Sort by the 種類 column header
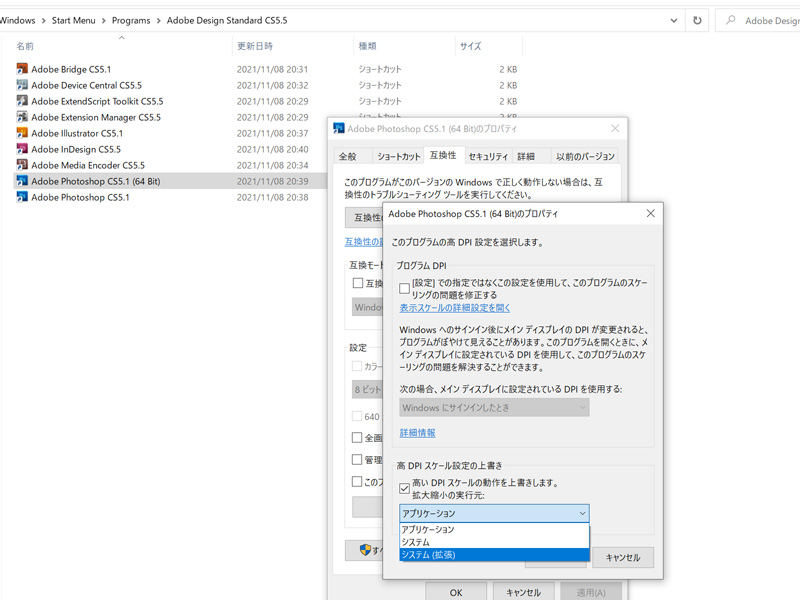This screenshot has height=600, width=800. 367,46
